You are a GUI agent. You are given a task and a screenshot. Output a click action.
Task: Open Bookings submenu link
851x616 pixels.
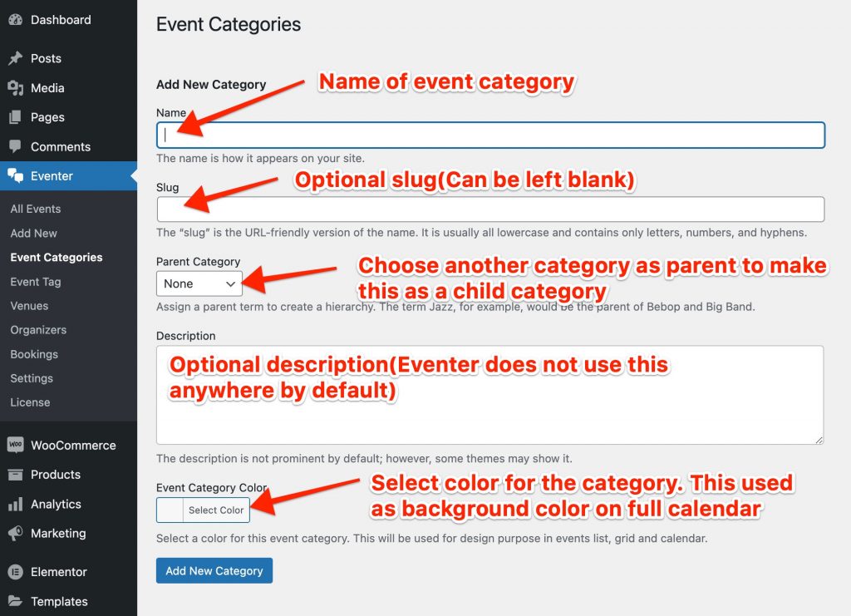34,354
